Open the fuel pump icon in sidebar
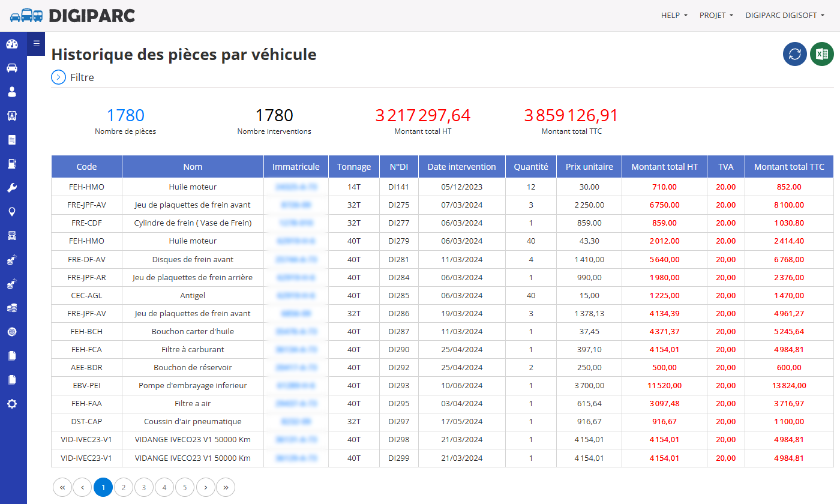 (x=12, y=164)
